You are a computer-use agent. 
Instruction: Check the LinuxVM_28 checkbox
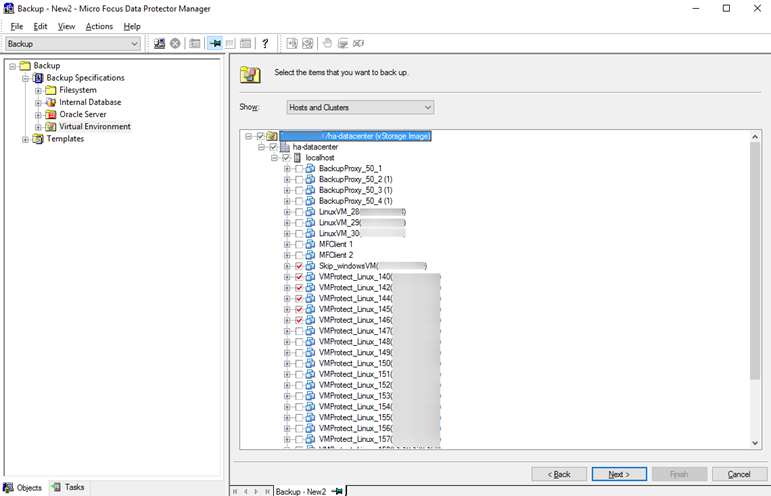tap(299, 212)
